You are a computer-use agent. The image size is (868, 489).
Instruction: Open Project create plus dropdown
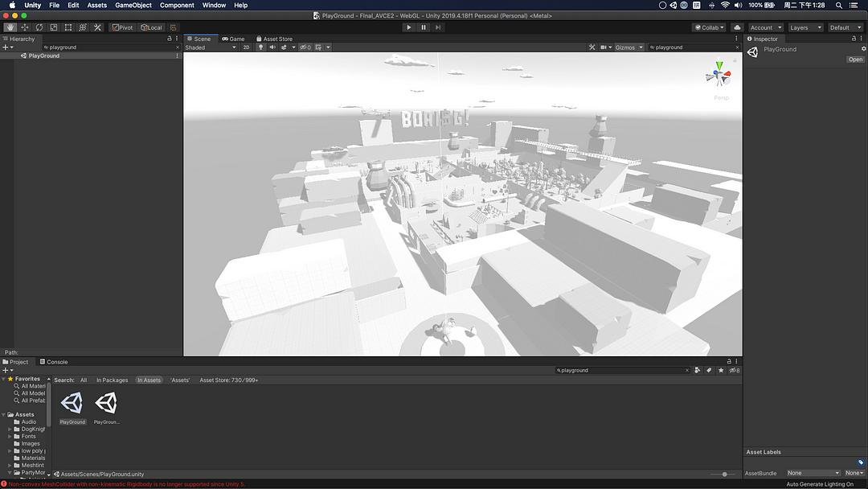(8, 370)
